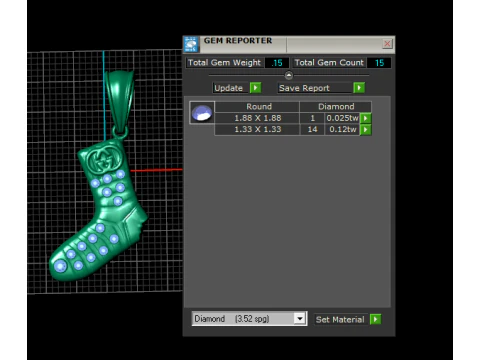Select the large gem on sock toe
480x360 pixels.
tap(60, 266)
